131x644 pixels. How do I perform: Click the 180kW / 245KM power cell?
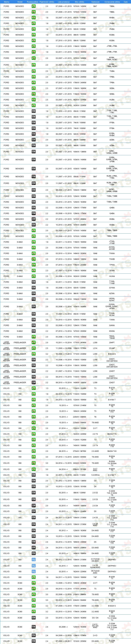pos(79,411)
